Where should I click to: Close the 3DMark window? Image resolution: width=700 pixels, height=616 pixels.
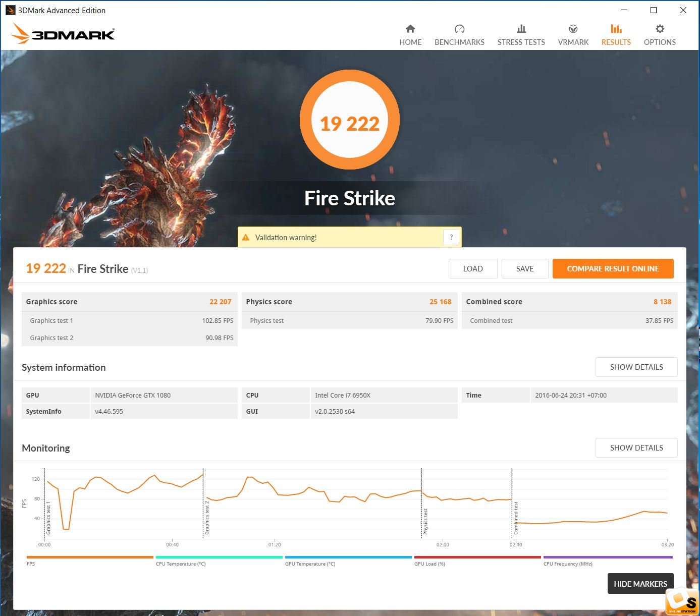click(x=683, y=10)
